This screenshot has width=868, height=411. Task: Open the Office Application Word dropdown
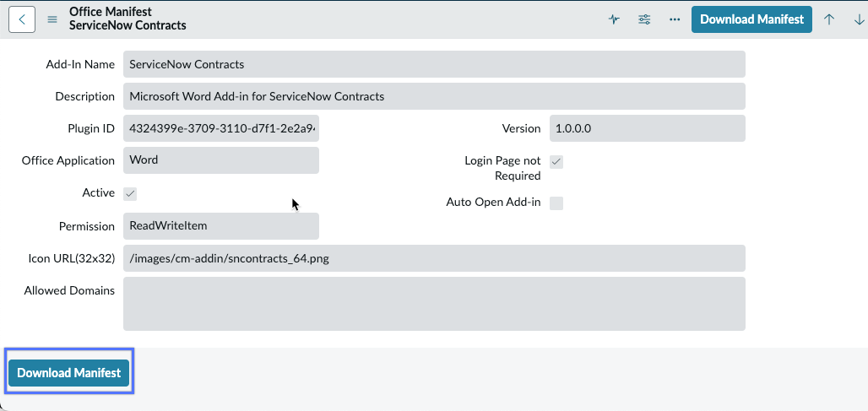[221, 160]
